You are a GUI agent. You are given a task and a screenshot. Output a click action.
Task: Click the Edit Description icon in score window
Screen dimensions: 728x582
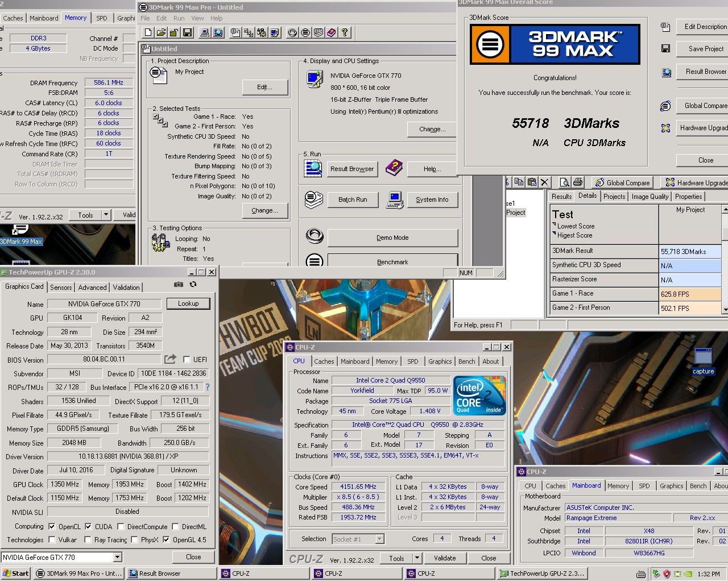coord(665,27)
